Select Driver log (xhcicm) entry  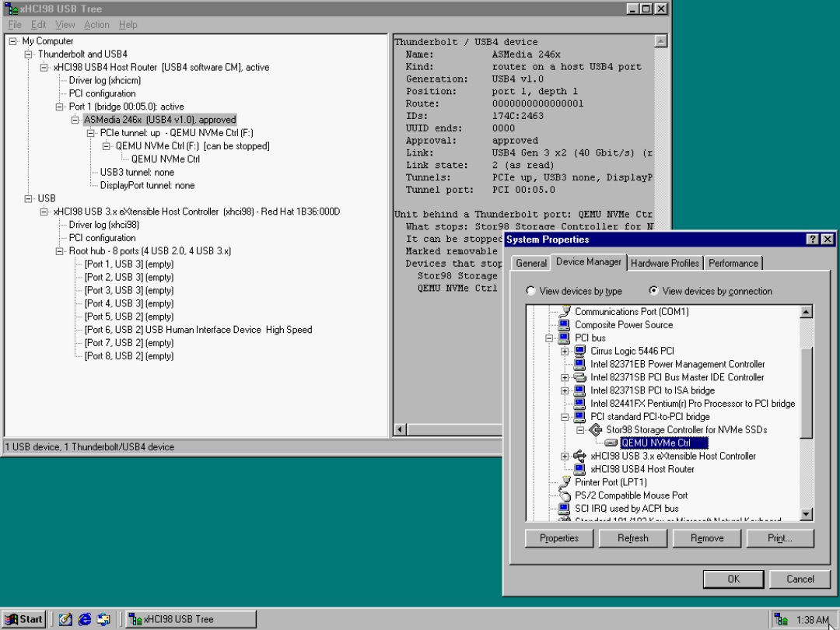coord(105,80)
